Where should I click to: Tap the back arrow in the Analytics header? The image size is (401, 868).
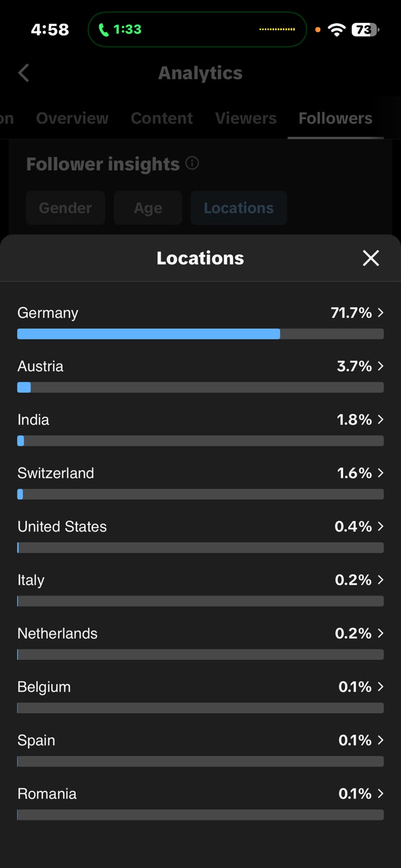pos(23,73)
